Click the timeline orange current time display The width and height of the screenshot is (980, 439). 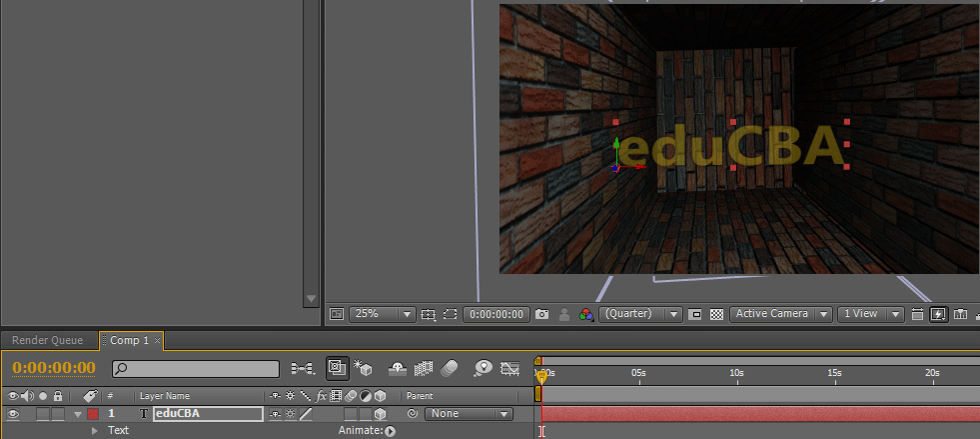click(54, 368)
